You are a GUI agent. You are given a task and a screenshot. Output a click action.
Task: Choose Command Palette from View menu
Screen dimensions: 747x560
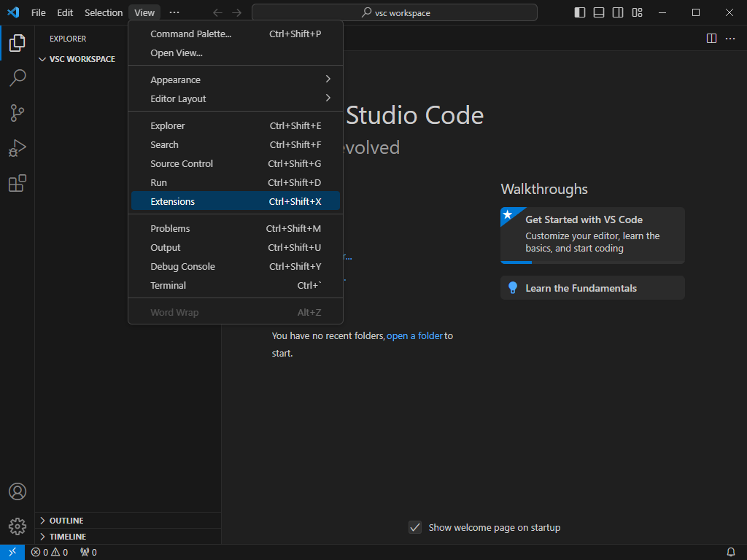(x=236, y=34)
